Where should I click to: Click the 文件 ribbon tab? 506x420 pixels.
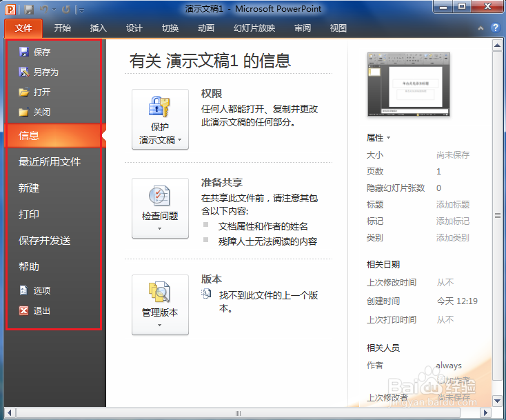click(x=23, y=28)
